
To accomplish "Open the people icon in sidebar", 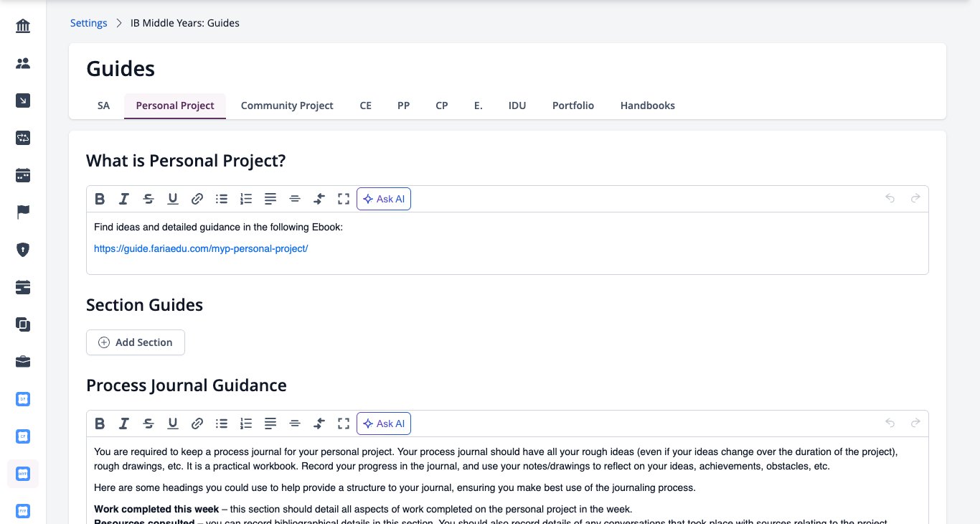I will click(x=23, y=64).
